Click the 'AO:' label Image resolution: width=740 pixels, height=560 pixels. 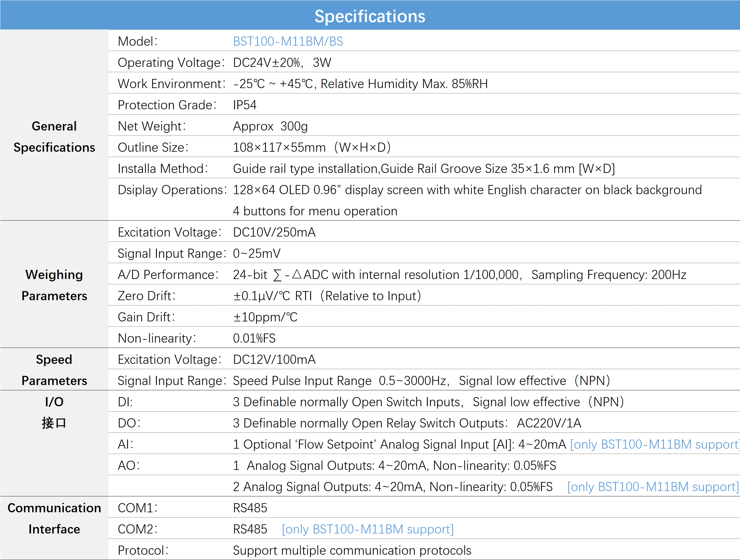coord(129,465)
